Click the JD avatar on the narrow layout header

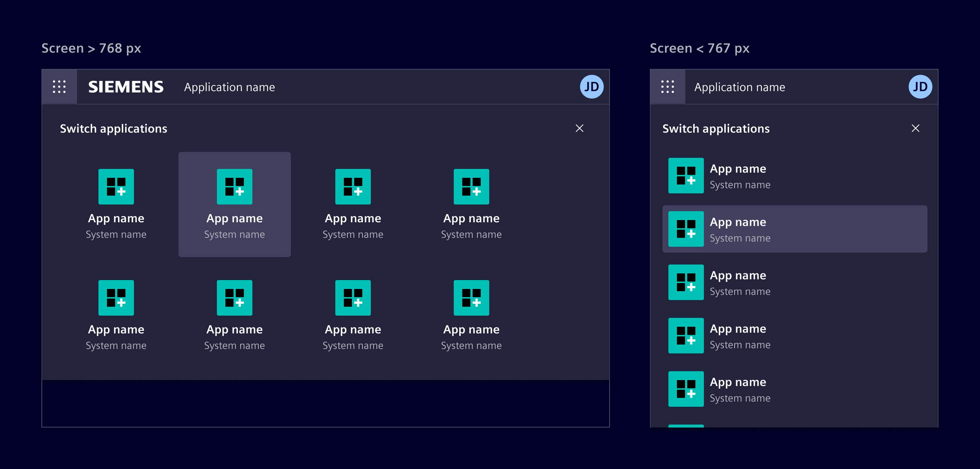click(x=921, y=87)
